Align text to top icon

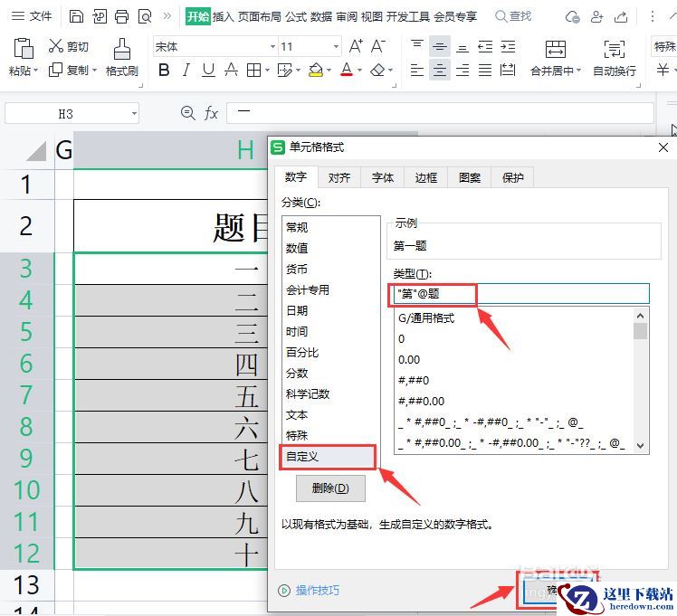(x=417, y=46)
